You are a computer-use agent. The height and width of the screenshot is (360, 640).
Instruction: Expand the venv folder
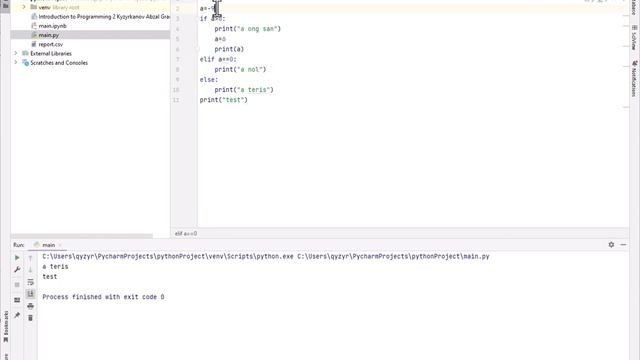tap(24, 7)
